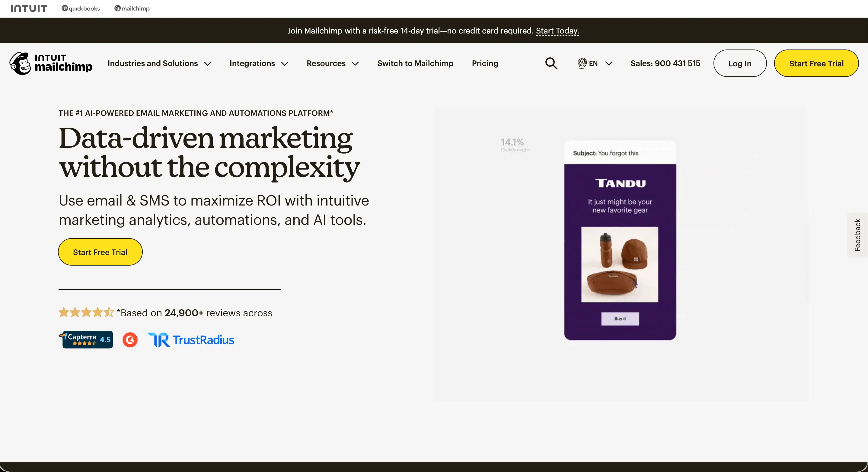Click the Log In button
Image resolution: width=868 pixels, height=472 pixels.
pyautogui.click(x=740, y=63)
